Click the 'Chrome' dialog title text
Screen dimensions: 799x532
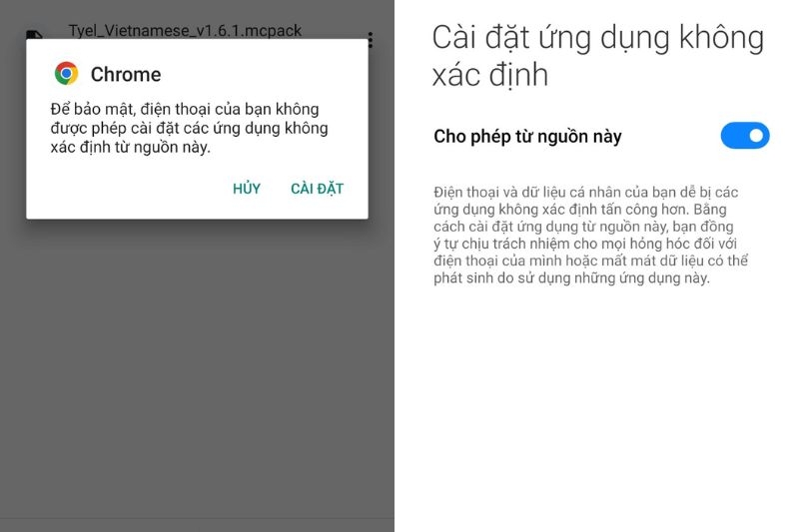[126, 74]
